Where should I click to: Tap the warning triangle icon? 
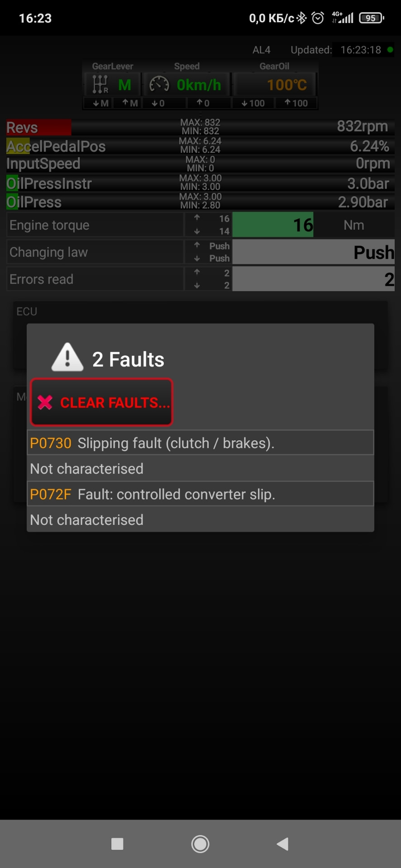coord(67,358)
